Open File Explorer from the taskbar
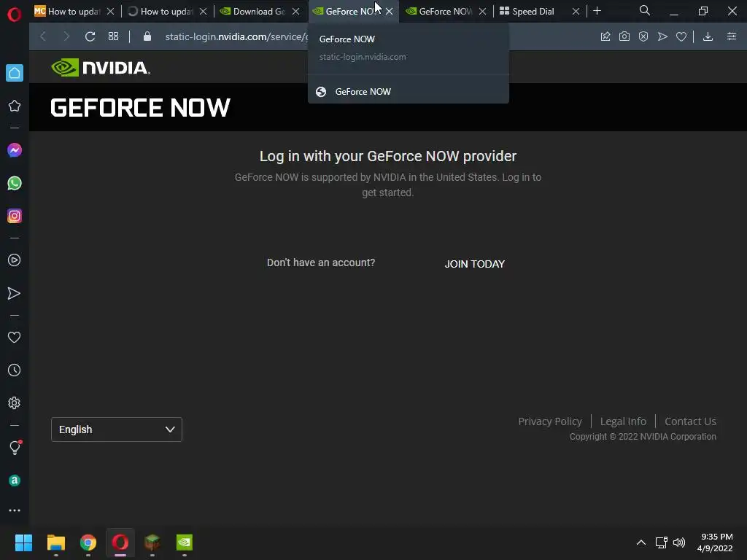Viewport: 747px width, 560px height. [x=55, y=542]
